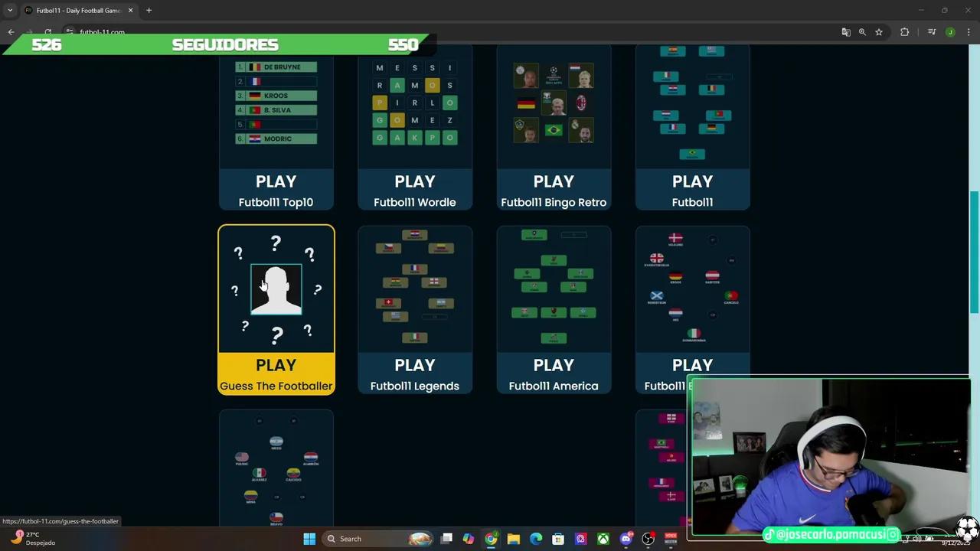This screenshot has height=551, width=980.
Task: Open Task View from the taskbar
Action: pos(446,539)
